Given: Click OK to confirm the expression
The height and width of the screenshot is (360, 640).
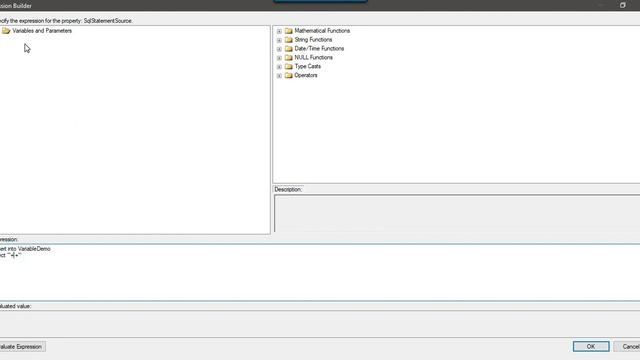Looking at the screenshot, I should click(x=591, y=347).
